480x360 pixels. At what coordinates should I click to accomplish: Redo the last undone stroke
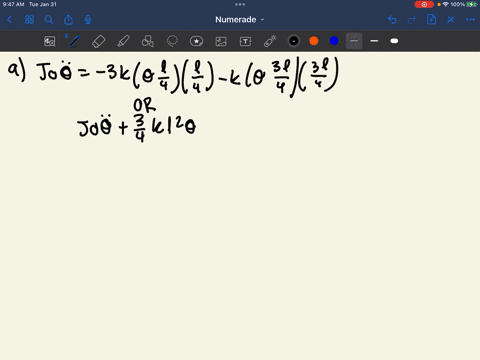(x=412, y=20)
